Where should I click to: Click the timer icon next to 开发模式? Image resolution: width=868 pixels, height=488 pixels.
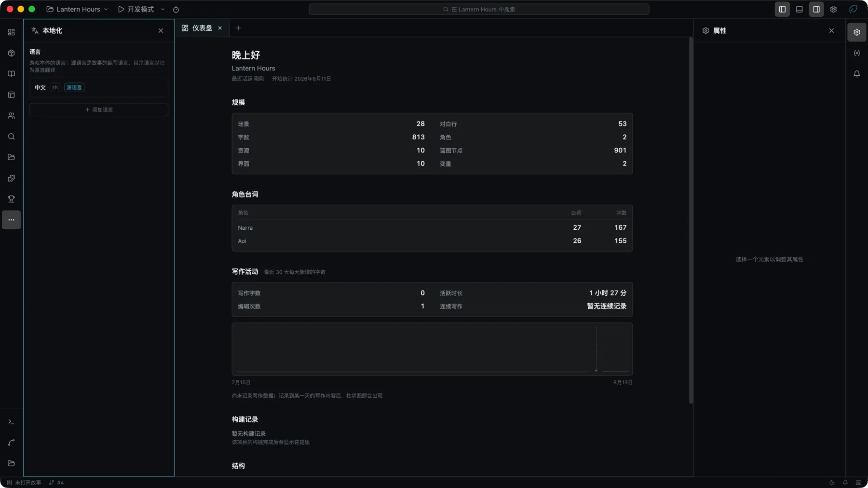(176, 9)
